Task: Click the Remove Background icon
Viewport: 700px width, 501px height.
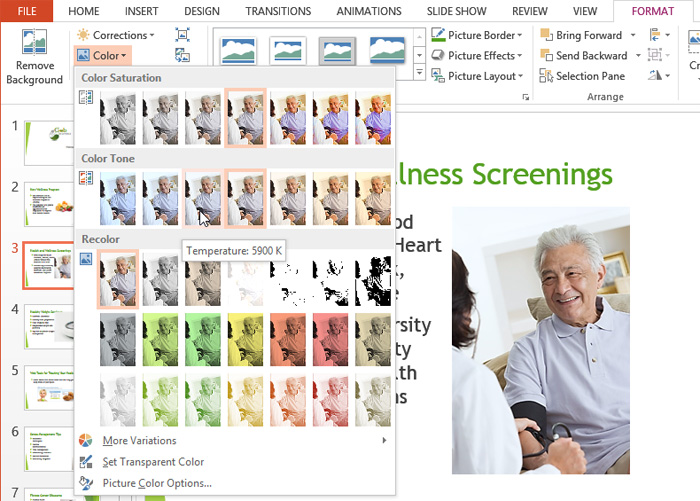Action: point(34,42)
